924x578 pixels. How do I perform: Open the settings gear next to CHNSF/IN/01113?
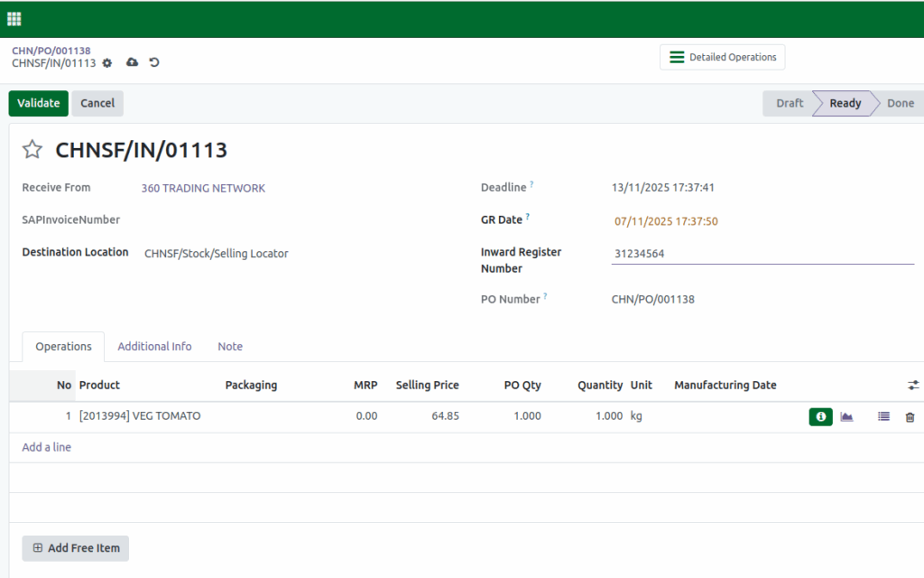[x=106, y=63]
